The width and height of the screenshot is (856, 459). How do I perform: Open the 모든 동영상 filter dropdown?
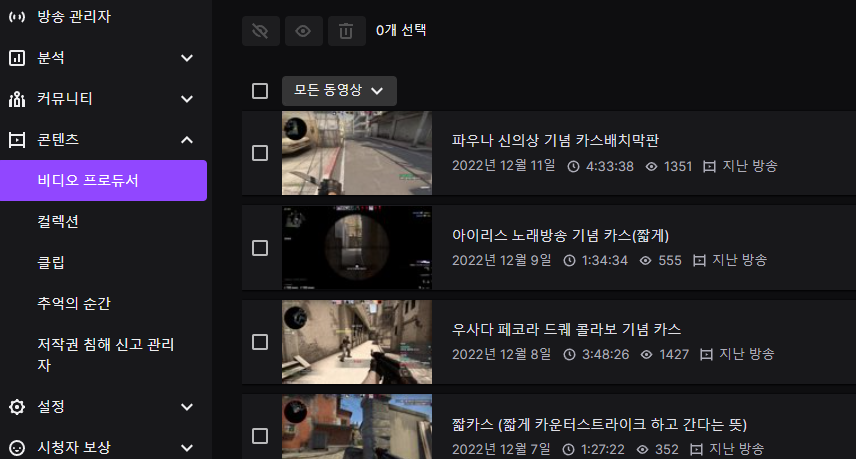click(339, 91)
